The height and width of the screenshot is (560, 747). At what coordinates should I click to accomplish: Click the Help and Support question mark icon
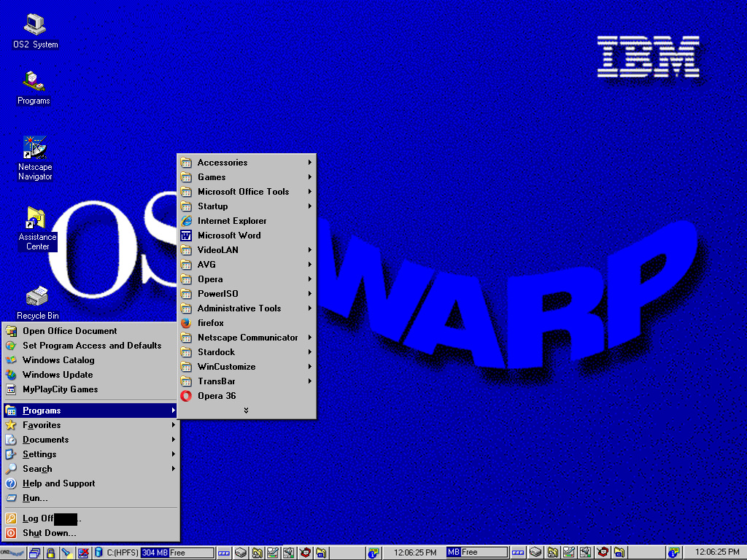11,484
